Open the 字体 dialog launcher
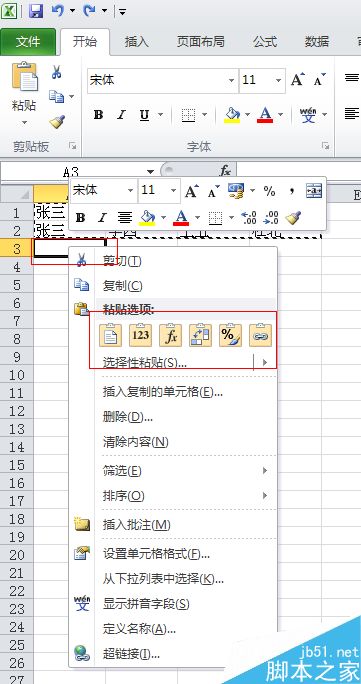This screenshot has width=361, height=684. tap(325, 146)
